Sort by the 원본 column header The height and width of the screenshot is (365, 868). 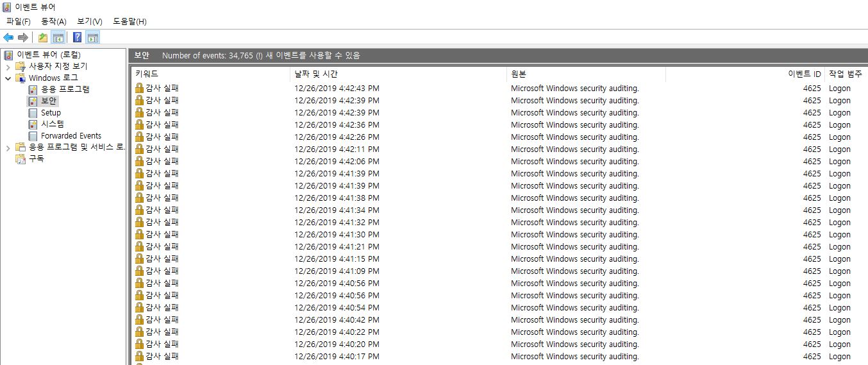(586, 74)
